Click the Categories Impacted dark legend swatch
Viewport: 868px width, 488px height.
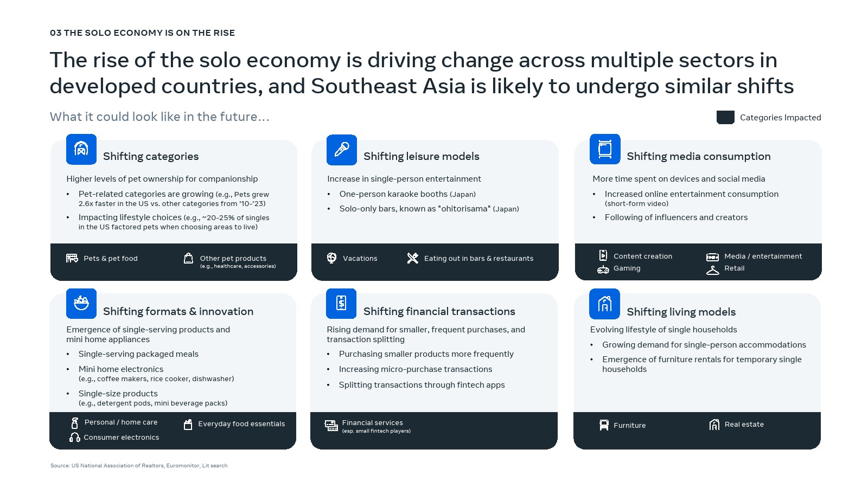tap(725, 117)
